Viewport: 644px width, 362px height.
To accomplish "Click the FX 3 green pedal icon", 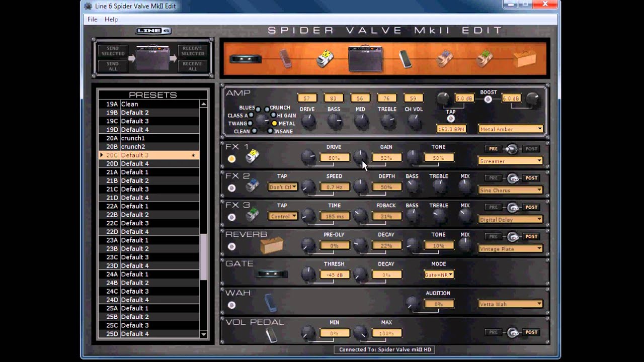I will [252, 216].
